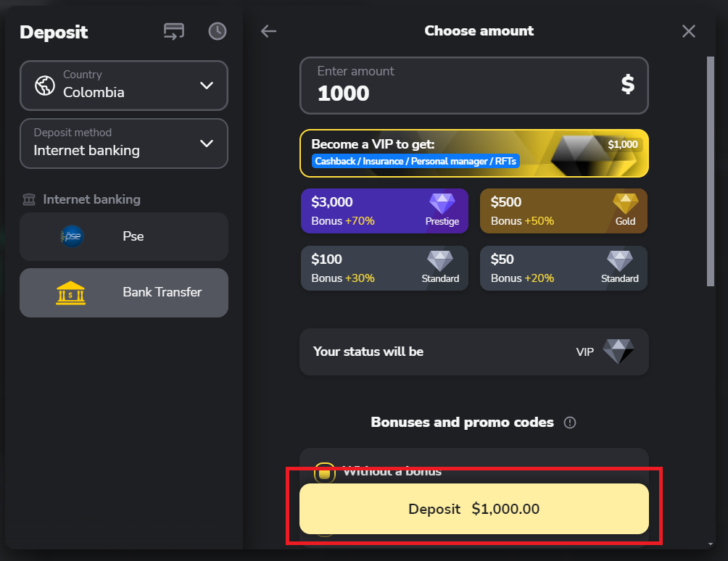Select the Without a bonus radio option

pyautogui.click(x=325, y=472)
